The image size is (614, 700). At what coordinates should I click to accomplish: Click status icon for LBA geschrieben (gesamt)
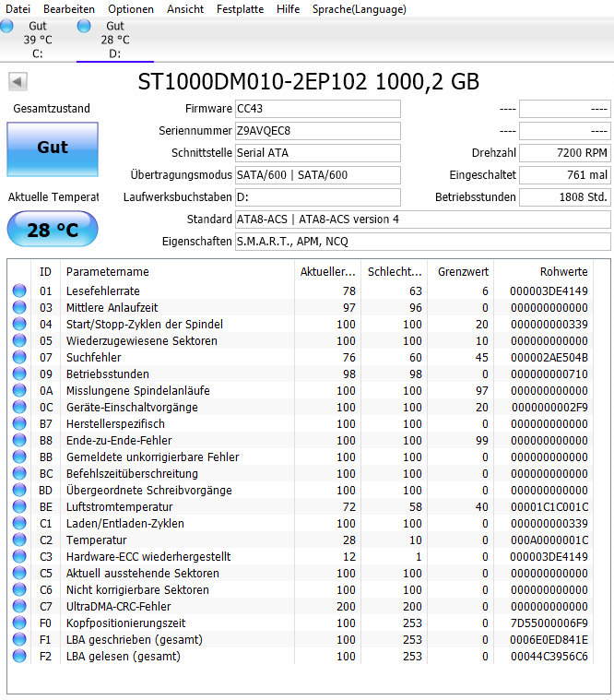tap(19, 640)
